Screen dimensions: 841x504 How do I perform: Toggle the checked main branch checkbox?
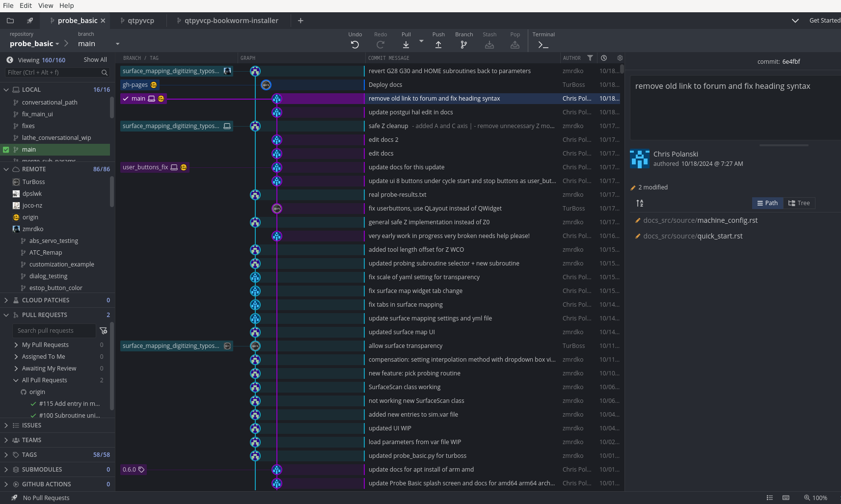click(6, 150)
